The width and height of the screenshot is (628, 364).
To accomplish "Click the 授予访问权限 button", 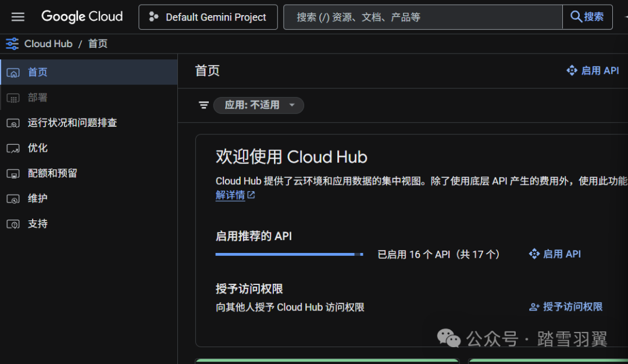I will [x=566, y=307].
